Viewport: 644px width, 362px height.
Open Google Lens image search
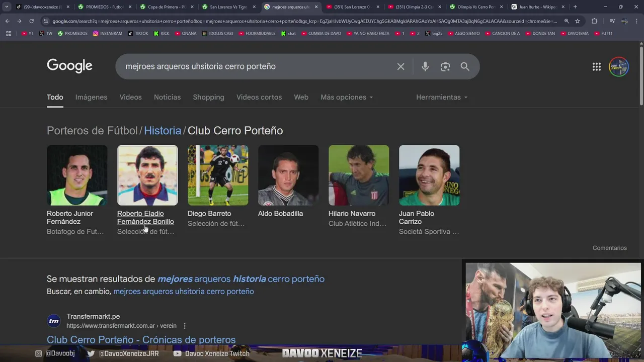pos(445,66)
